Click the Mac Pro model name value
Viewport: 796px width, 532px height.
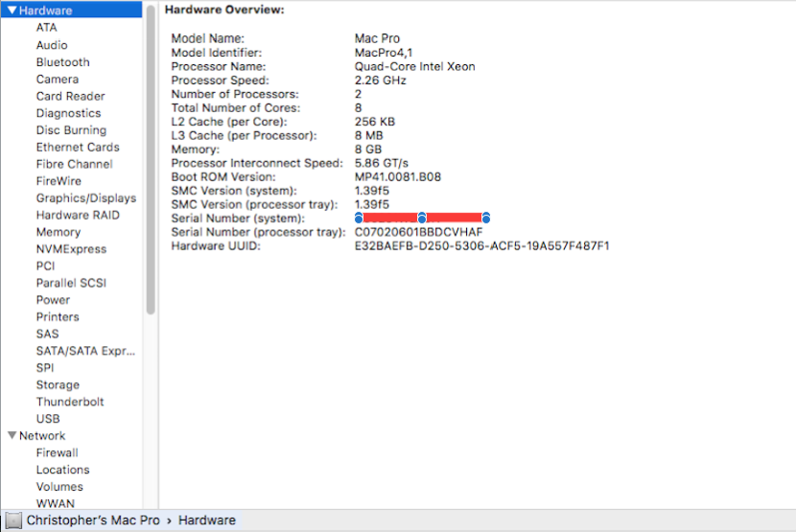377,38
